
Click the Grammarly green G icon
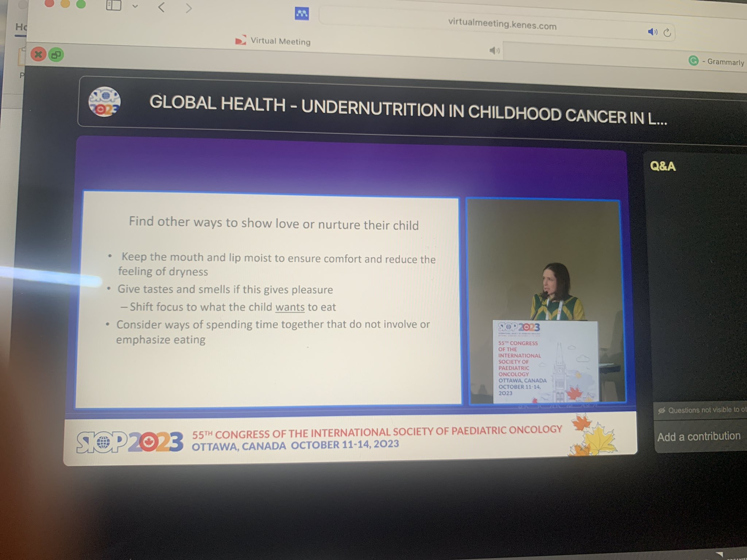pos(693,60)
